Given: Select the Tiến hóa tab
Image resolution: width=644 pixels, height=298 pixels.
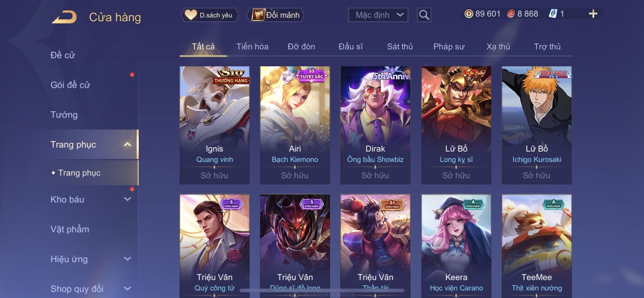Looking at the screenshot, I should 252,46.
